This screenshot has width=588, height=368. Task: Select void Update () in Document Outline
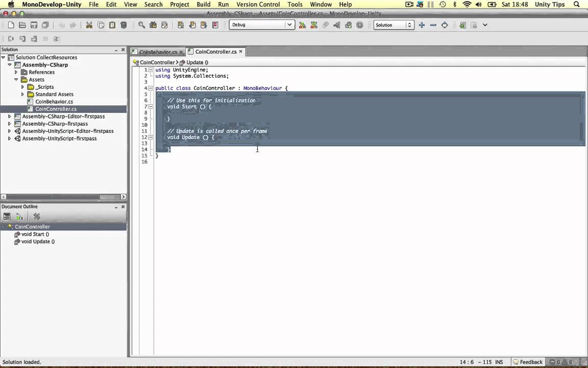point(38,242)
